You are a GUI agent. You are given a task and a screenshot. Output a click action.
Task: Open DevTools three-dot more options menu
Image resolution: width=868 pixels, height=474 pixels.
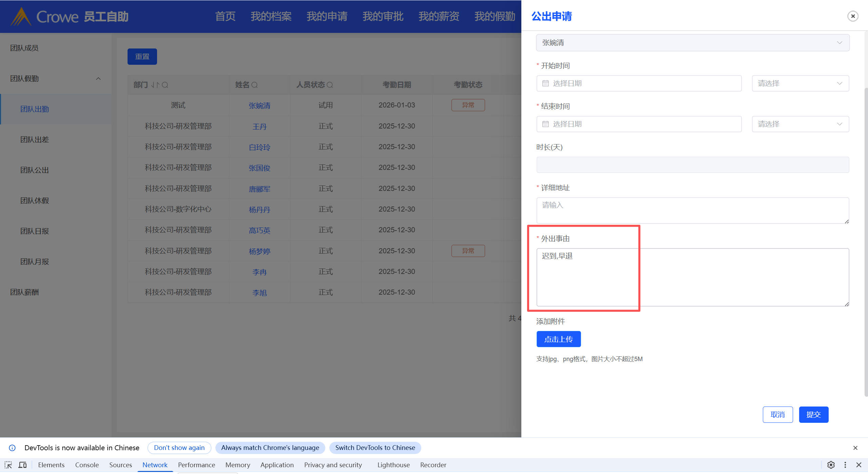click(845, 465)
